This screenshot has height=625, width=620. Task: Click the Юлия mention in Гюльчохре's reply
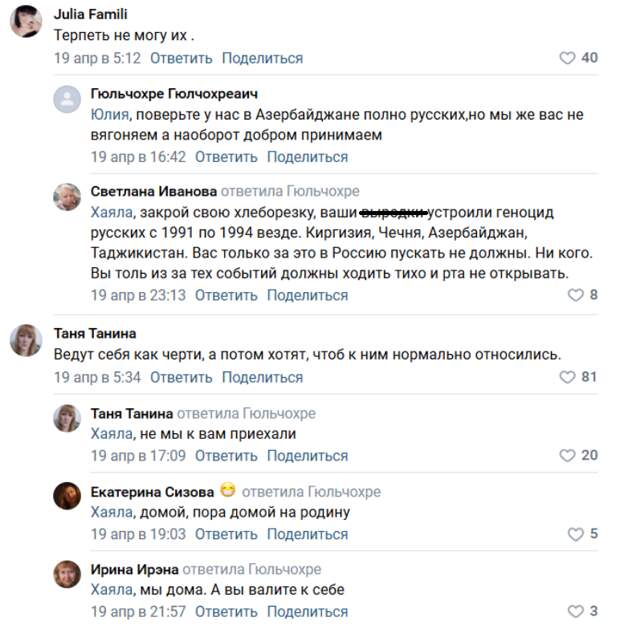pos(110,115)
